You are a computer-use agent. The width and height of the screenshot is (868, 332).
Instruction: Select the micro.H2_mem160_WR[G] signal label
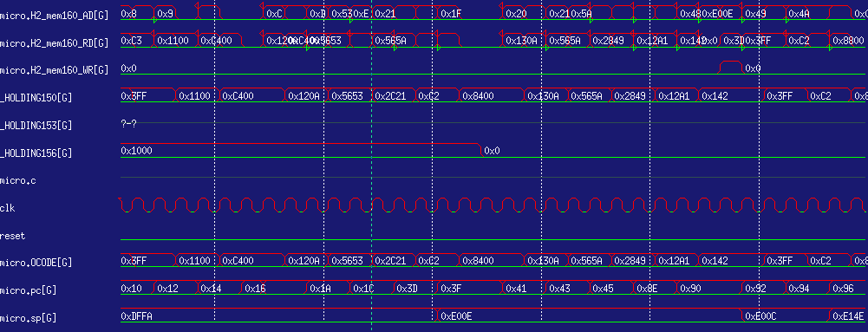pos(55,70)
